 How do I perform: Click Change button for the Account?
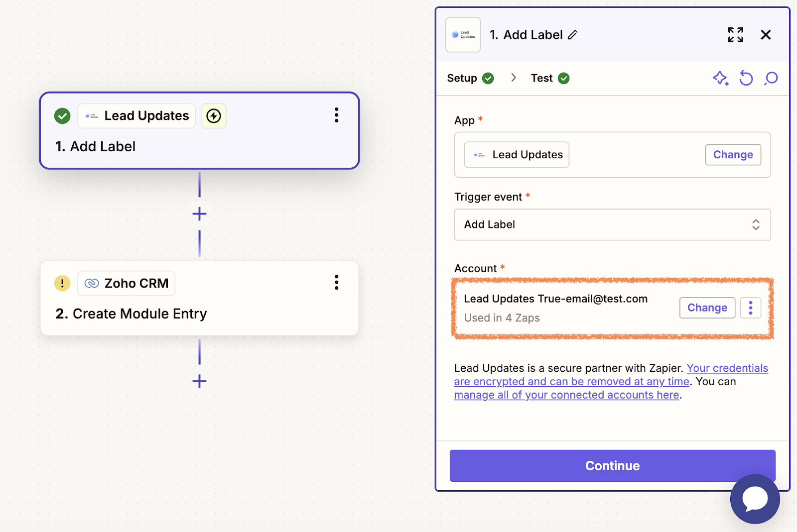[x=707, y=308]
